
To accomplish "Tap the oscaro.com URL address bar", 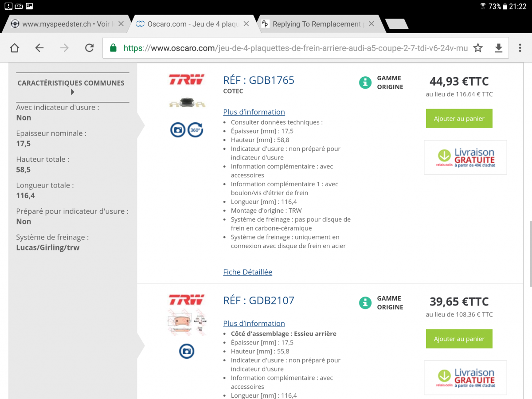I will pyautogui.click(x=293, y=48).
